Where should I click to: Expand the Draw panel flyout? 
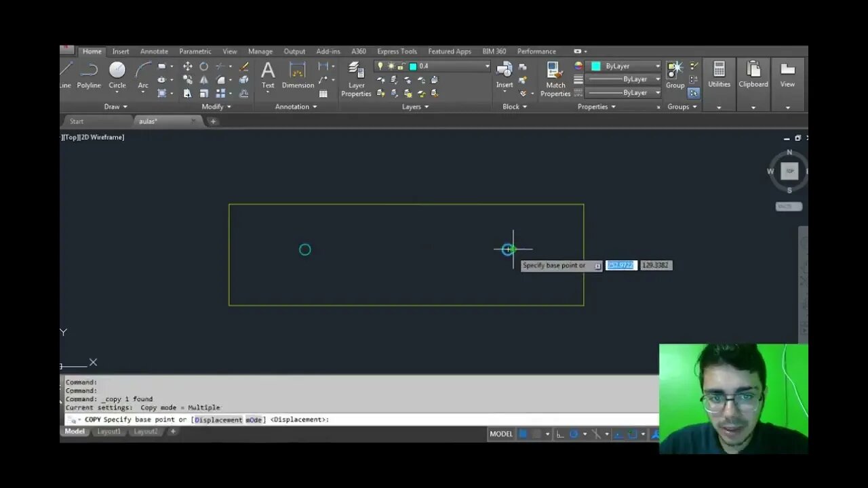[x=116, y=106]
